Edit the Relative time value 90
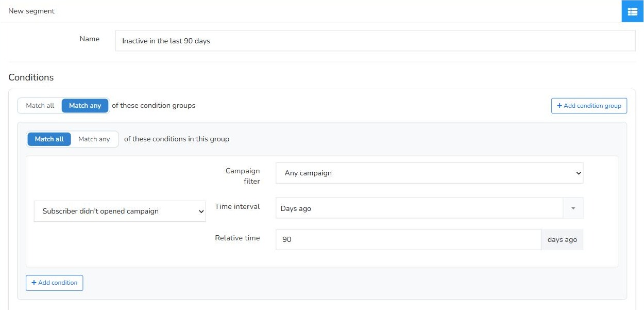 pos(408,240)
